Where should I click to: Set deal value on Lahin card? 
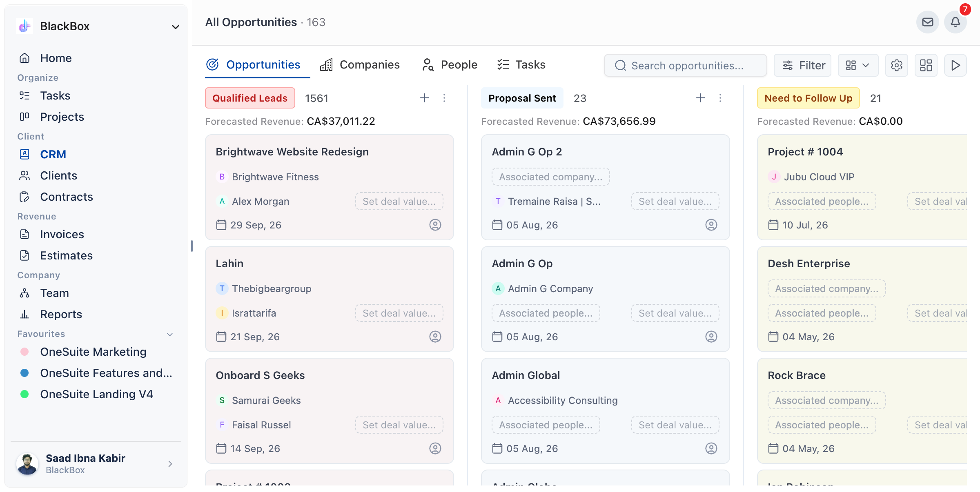click(x=399, y=313)
